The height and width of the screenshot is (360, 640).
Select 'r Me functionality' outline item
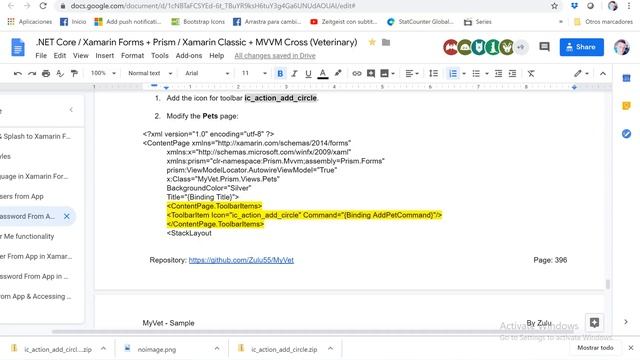27,236
